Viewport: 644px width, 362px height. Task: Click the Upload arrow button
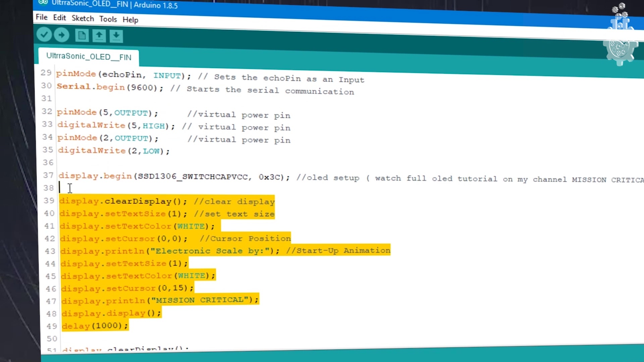click(x=61, y=35)
